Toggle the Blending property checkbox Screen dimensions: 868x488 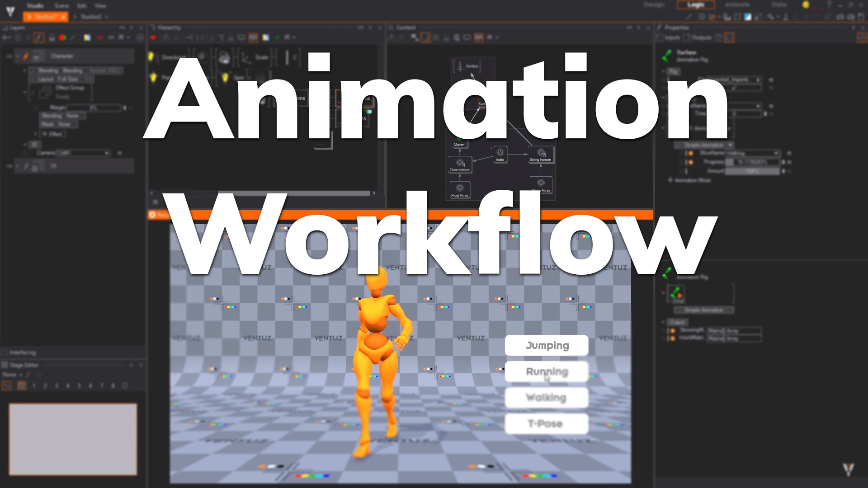[33, 70]
